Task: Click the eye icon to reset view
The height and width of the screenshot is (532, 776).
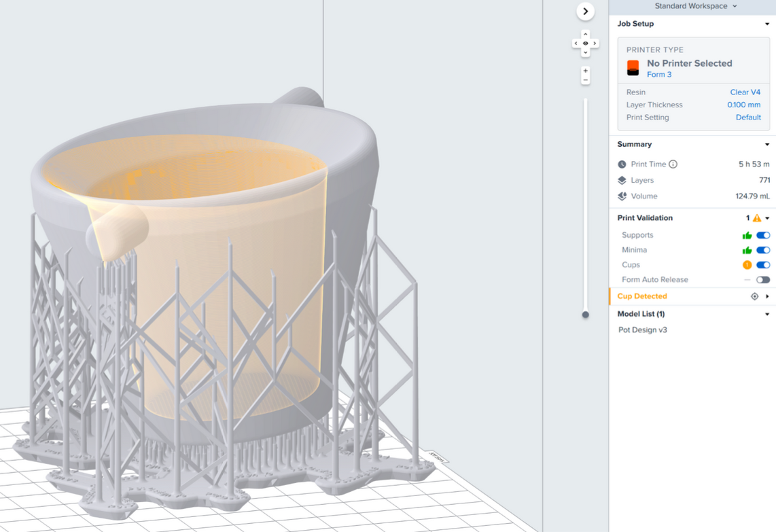Action: [585, 43]
